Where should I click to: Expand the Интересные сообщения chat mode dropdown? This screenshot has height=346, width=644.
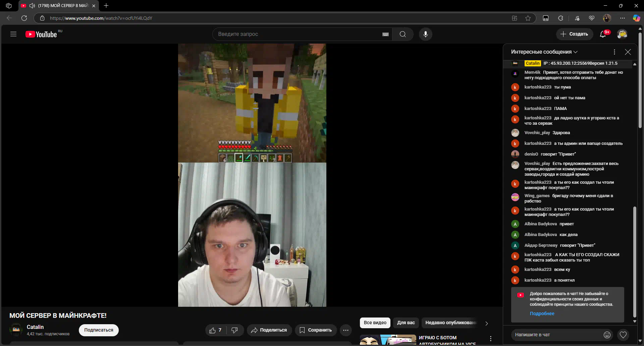(x=544, y=52)
